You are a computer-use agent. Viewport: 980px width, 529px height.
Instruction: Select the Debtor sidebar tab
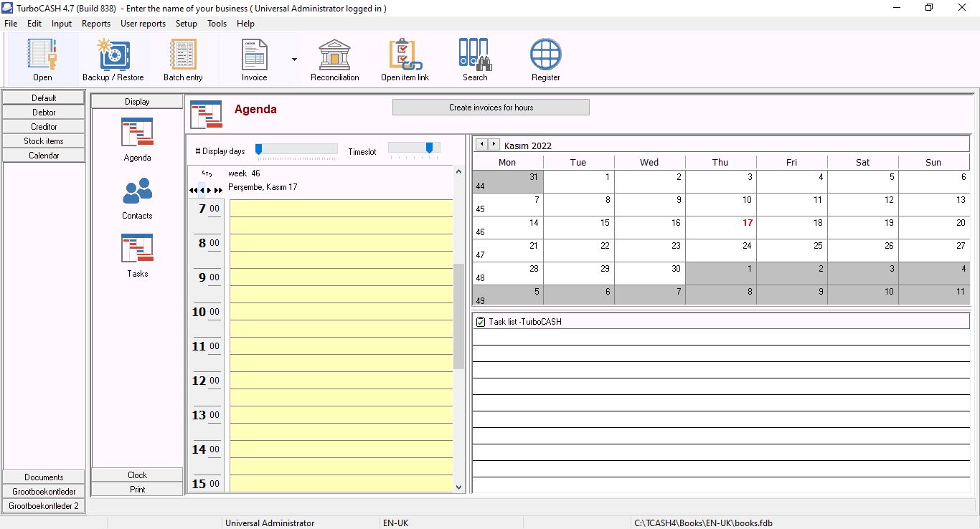click(x=44, y=112)
